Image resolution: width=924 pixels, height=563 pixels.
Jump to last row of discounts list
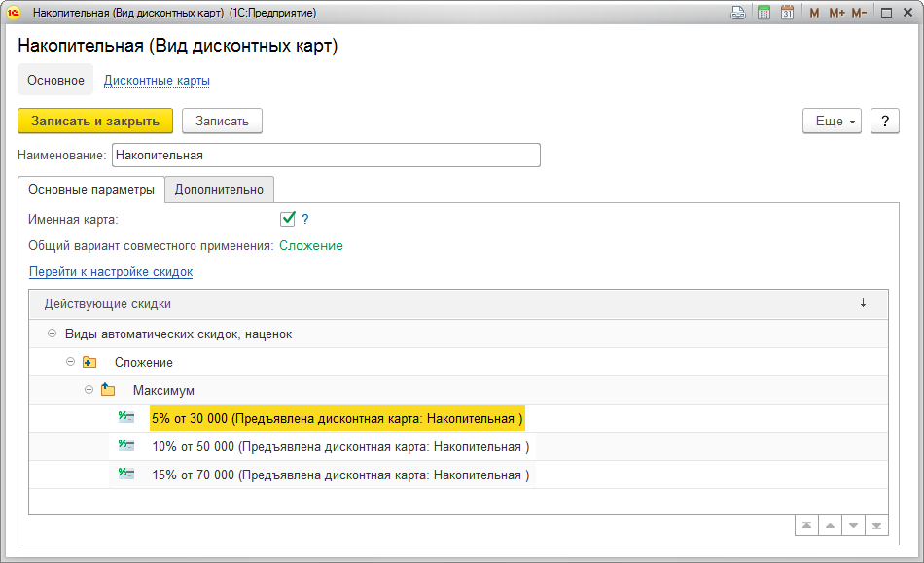point(877,525)
